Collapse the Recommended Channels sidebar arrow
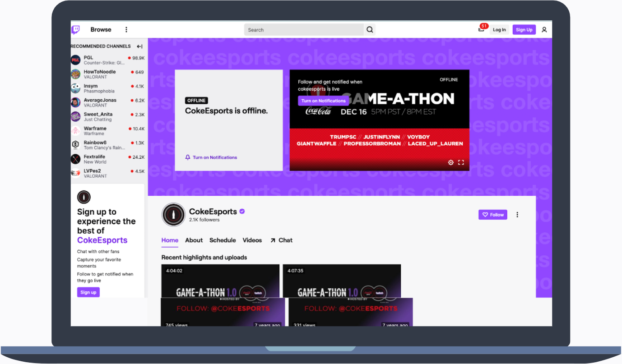622x364 pixels. point(139,46)
